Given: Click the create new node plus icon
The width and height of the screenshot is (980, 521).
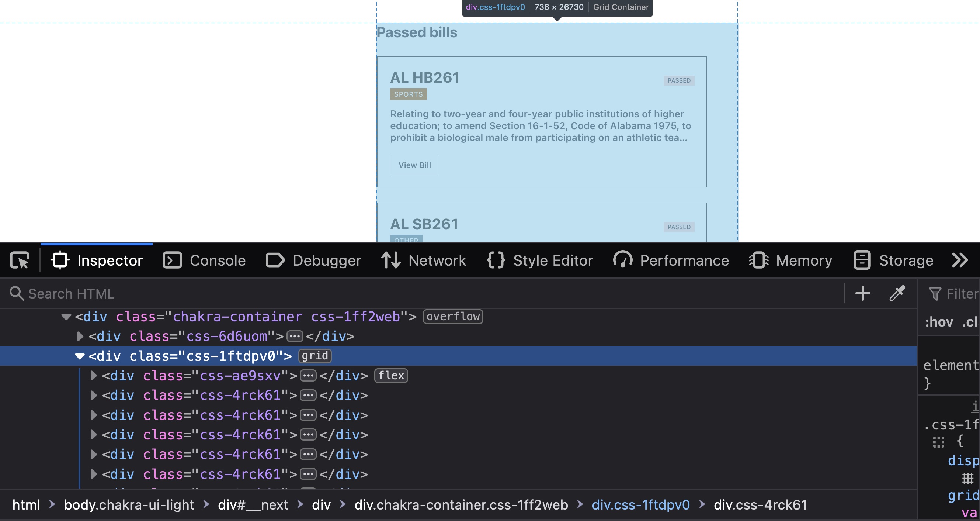Looking at the screenshot, I should point(863,294).
